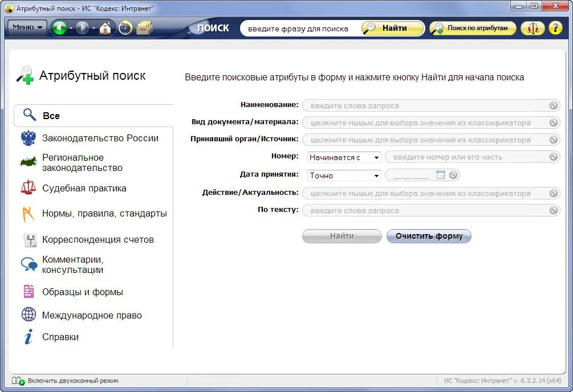Focus the search phrase field in toolbar
This screenshot has width=573, height=392.
[300, 28]
